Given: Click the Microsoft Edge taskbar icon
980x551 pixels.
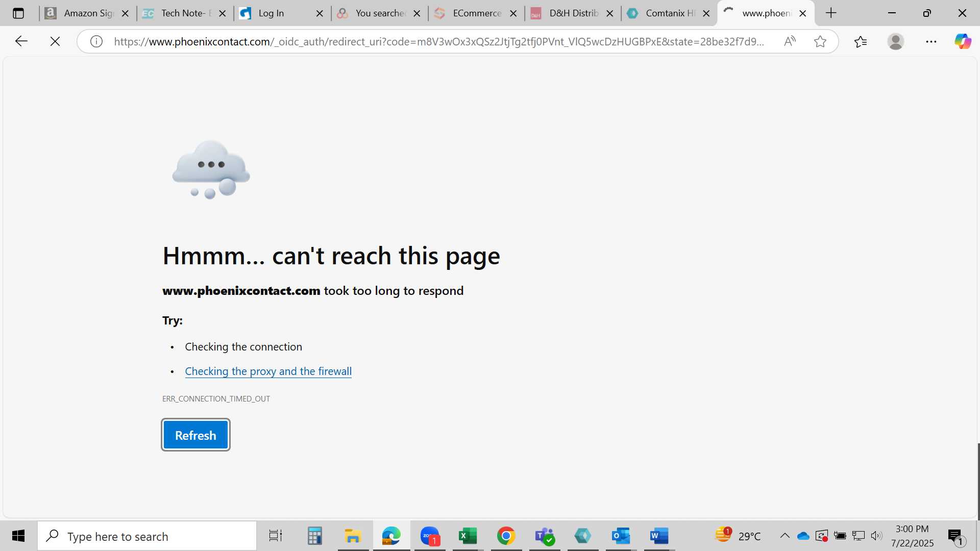Looking at the screenshot, I should [x=391, y=536].
